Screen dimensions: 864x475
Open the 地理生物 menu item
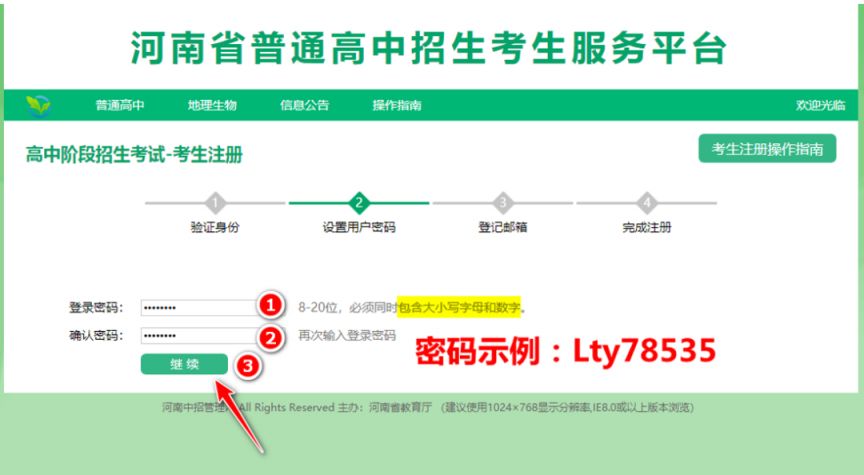pyautogui.click(x=212, y=105)
